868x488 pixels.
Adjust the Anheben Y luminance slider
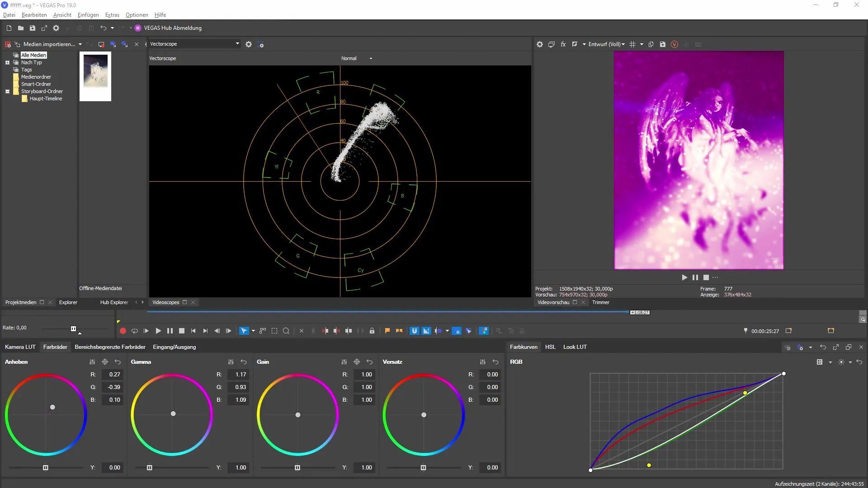coord(45,468)
